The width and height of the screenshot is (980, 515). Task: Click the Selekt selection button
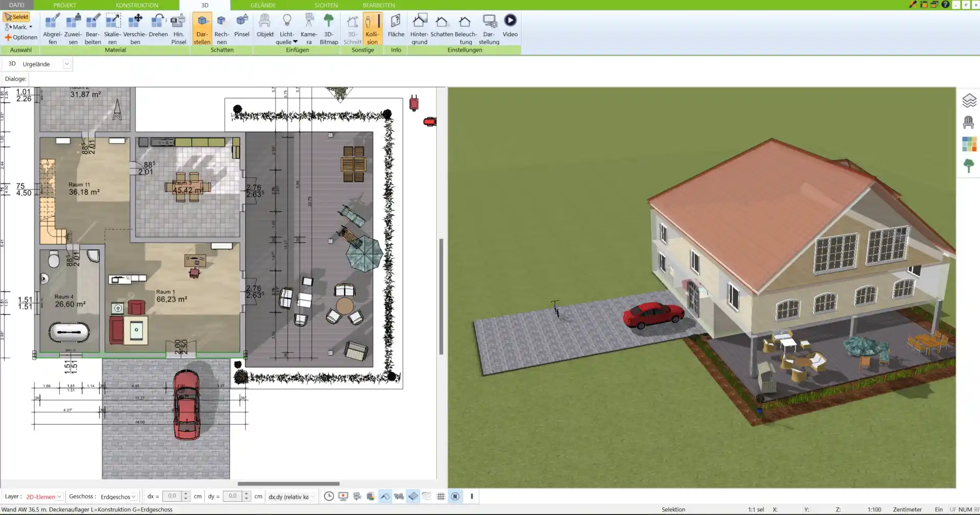coord(16,17)
